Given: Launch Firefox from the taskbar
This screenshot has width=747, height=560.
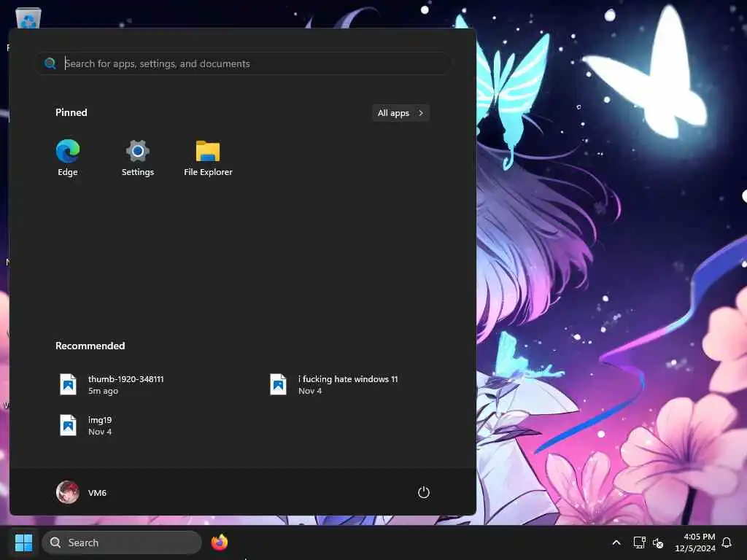Looking at the screenshot, I should click(x=220, y=542).
